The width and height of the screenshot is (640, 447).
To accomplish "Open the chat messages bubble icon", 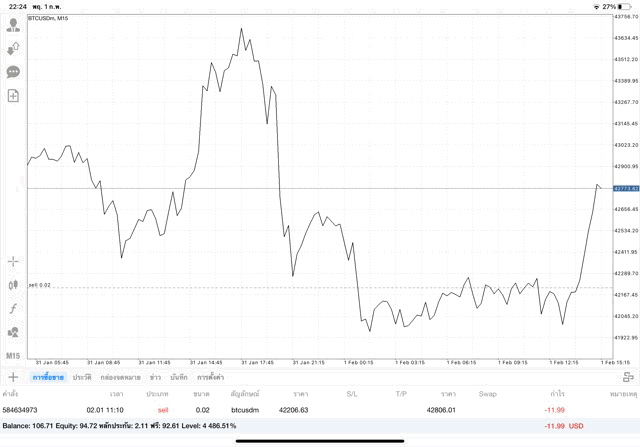I will [x=13, y=72].
